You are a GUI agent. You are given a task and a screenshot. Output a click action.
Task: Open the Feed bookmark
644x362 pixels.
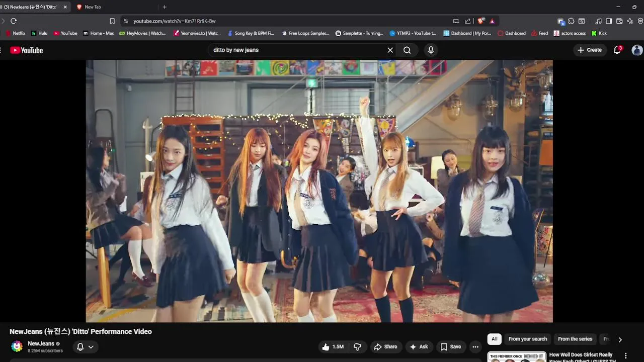(539, 33)
